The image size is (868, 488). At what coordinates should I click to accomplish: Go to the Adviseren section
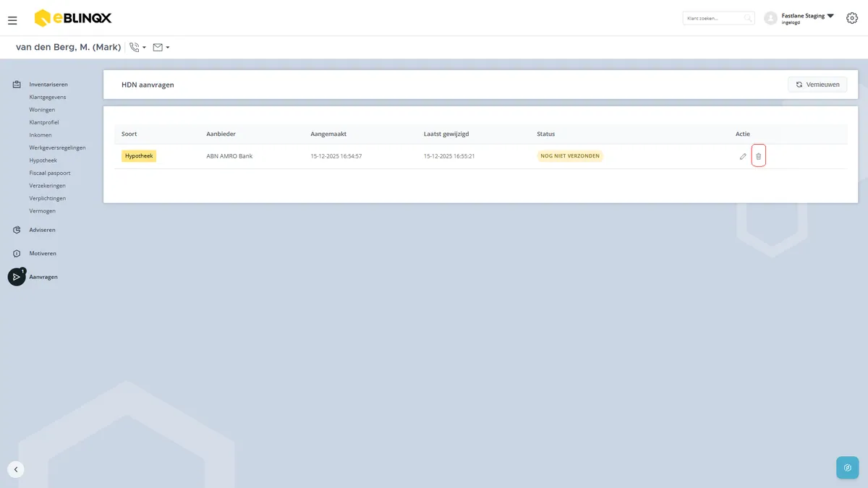(x=42, y=230)
